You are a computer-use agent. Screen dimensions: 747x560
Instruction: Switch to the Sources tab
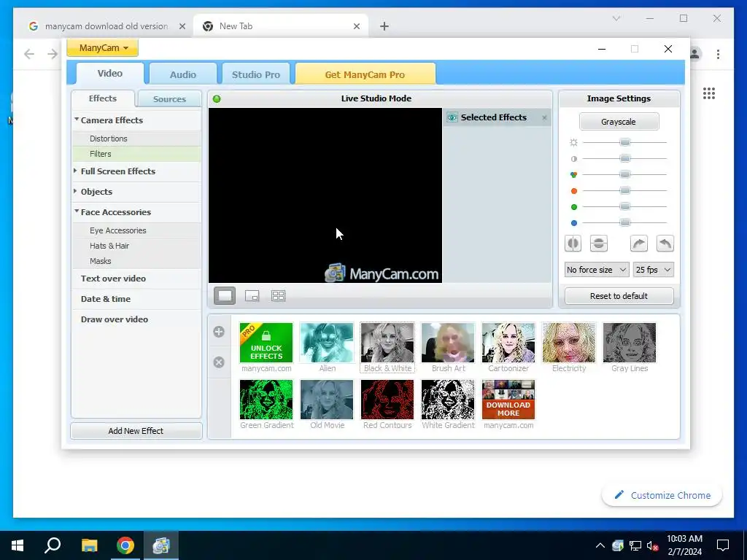(x=169, y=99)
